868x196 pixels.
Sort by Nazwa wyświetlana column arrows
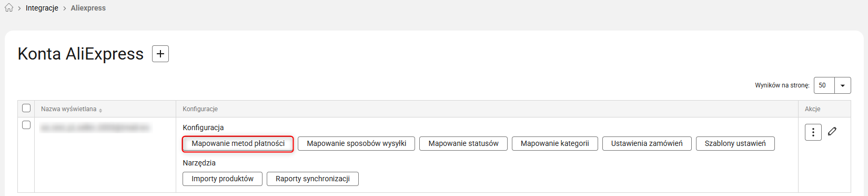pos(100,110)
